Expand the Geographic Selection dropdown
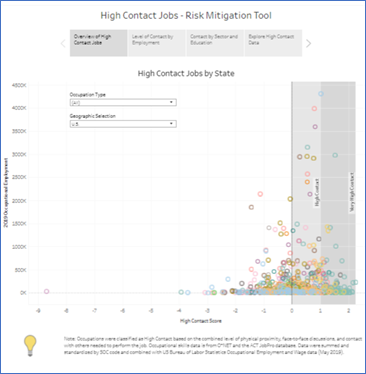The height and width of the screenshot is (374, 366). (x=123, y=124)
